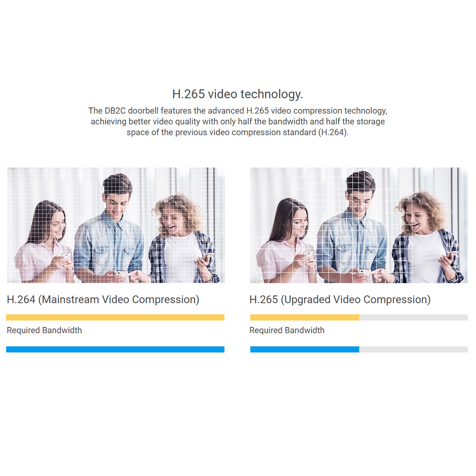The image size is (476, 476).
Task: Click the H.265 grid-overlay comparison image
Action: 359,225
